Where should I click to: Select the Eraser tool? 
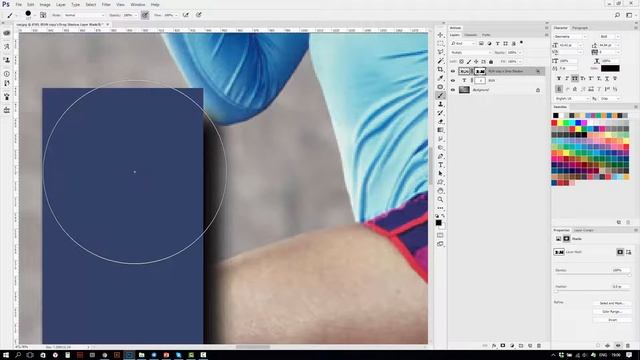pyautogui.click(x=440, y=121)
